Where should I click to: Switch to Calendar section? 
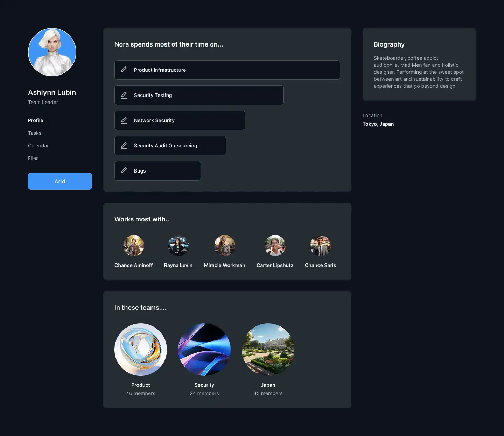pyautogui.click(x=38, y=146)
